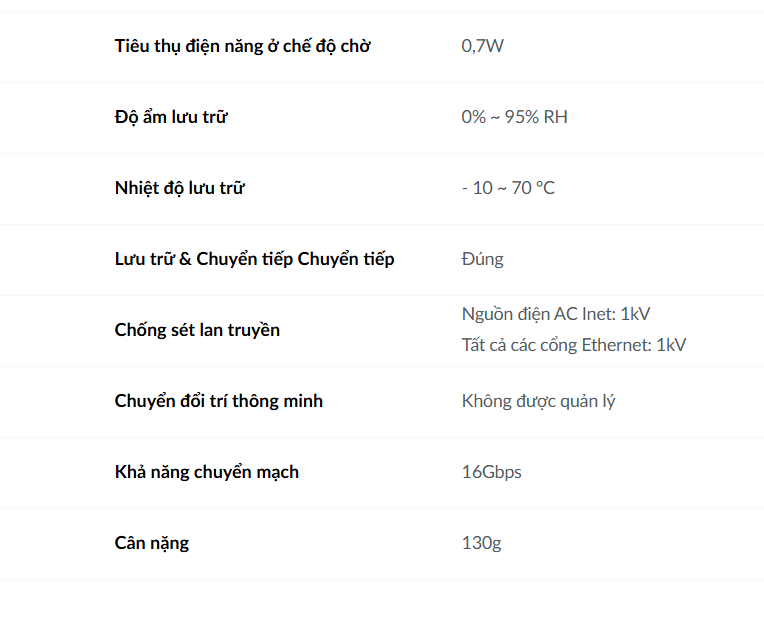
Task: Select the 16Gbps switching capacity value
Action: click(491, 472)
